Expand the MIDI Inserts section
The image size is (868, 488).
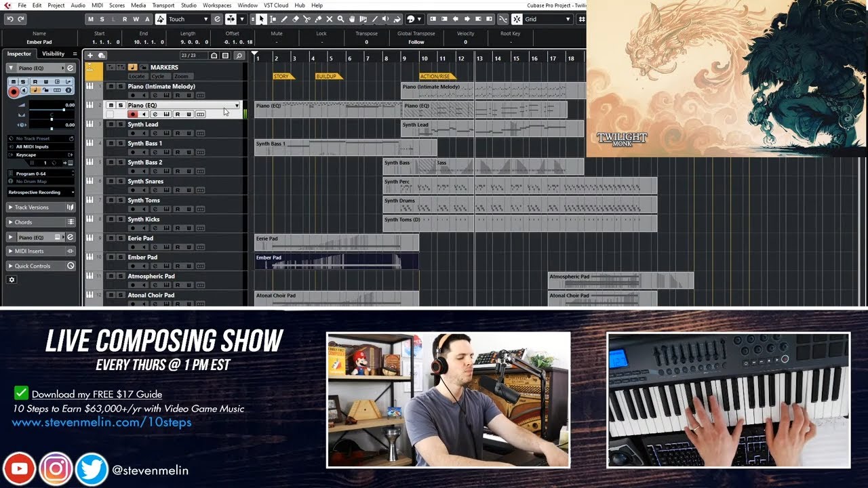[11, 251]
